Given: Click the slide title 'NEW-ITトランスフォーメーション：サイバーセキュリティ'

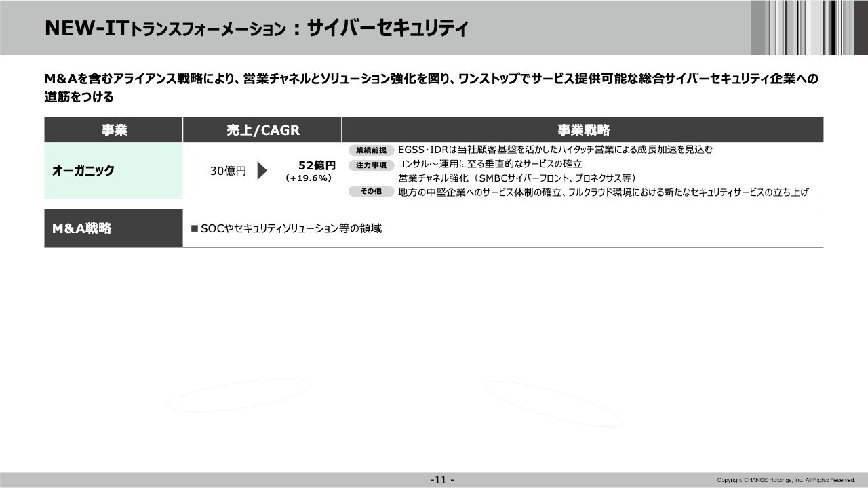Looking at the screenshot, I should [256, 28].
